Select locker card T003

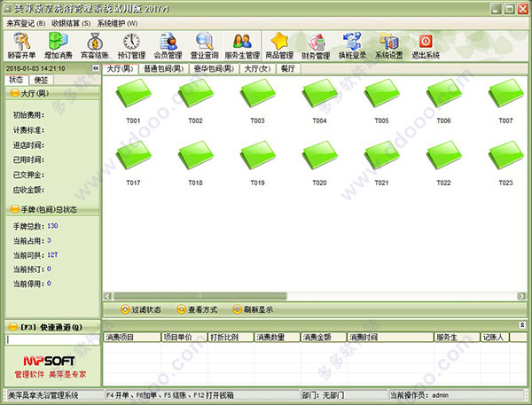pyautogui.click(x=257, y=101)
